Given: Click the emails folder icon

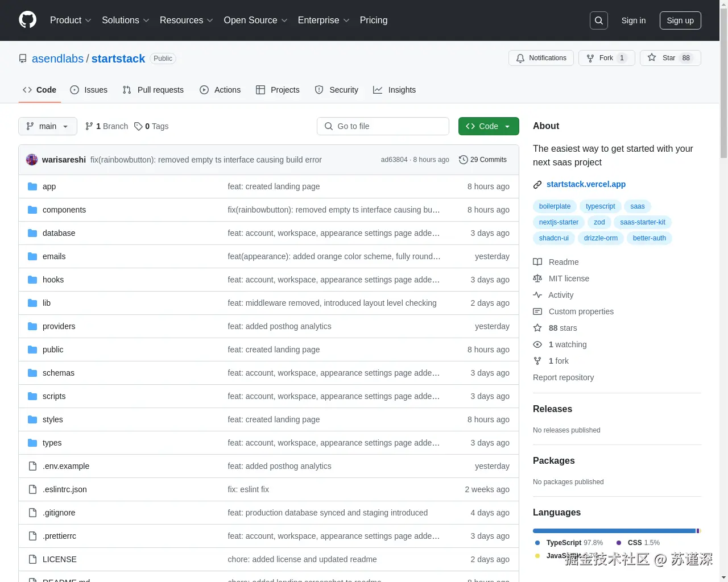Looking at the screenshot, I should coord(32,256).
